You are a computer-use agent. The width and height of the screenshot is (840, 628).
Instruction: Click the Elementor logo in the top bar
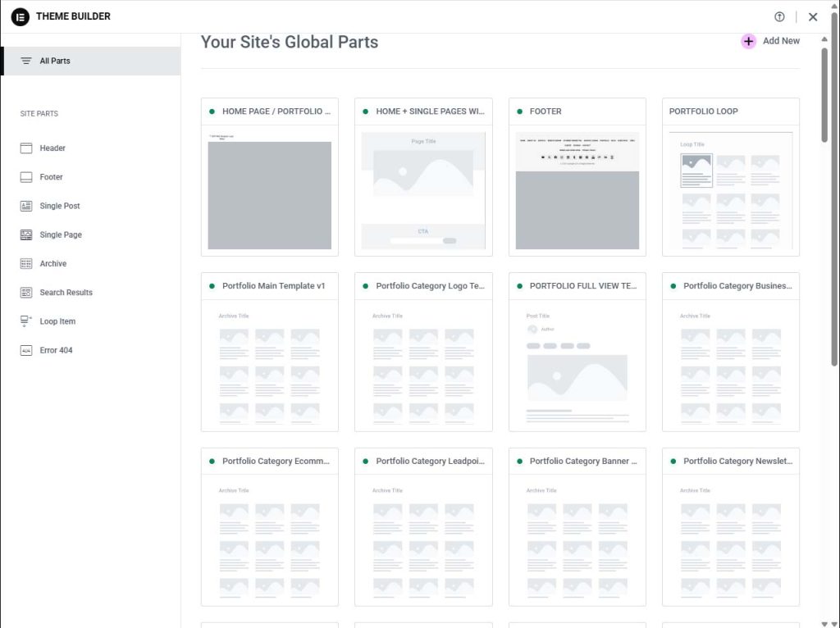pos(20,16)
